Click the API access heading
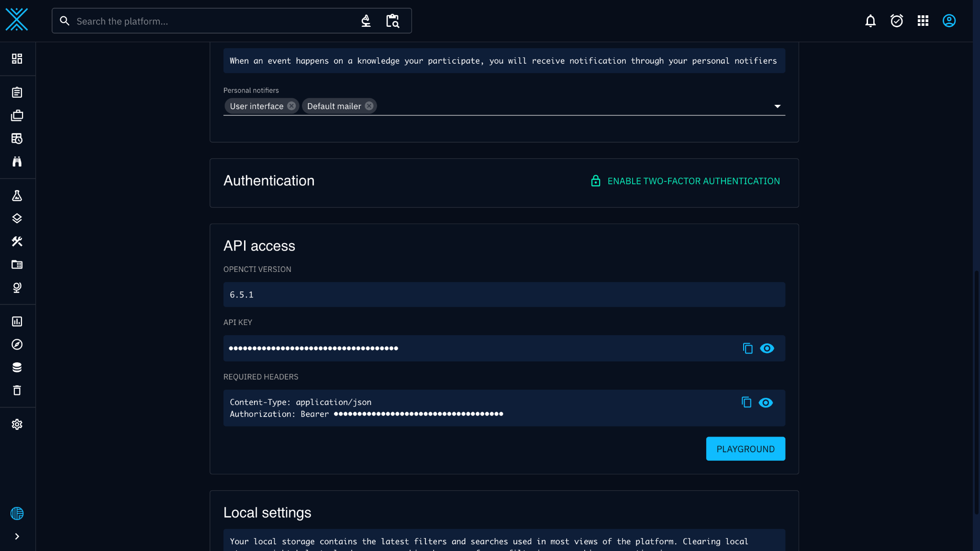 tap(259, 246)
